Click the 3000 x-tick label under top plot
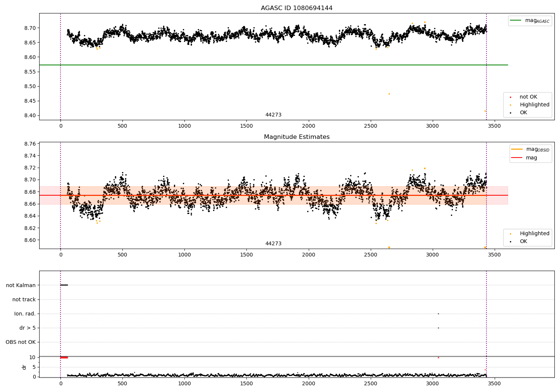560x392 pixels. [x=432, y=126]
